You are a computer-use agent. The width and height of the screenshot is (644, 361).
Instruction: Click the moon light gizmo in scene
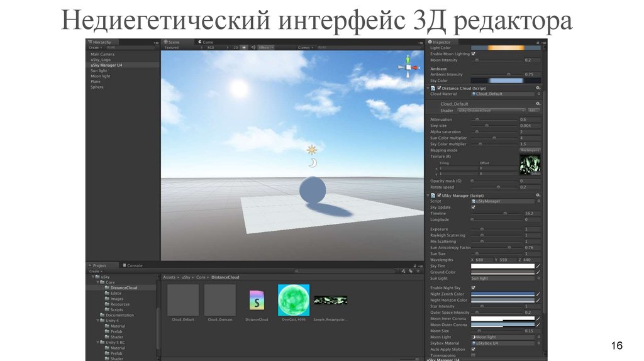312,163
